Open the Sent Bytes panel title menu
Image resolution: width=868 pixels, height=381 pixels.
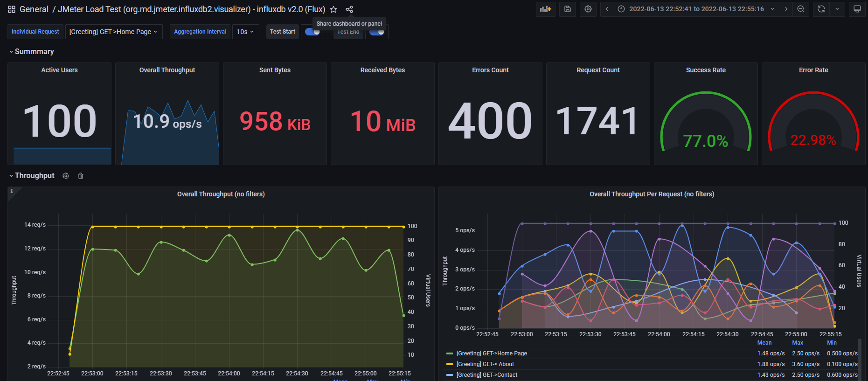click(275, 70)
